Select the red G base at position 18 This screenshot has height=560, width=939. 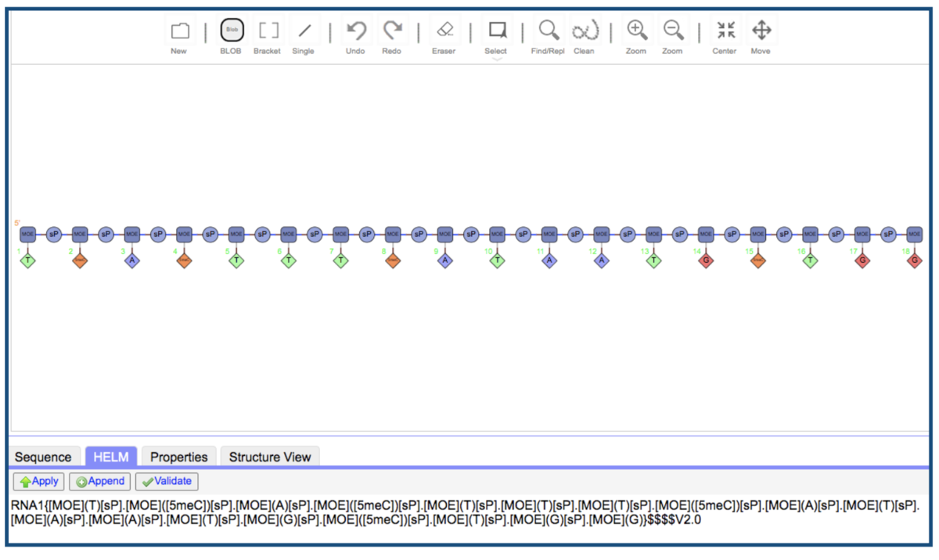click(914, 261)
